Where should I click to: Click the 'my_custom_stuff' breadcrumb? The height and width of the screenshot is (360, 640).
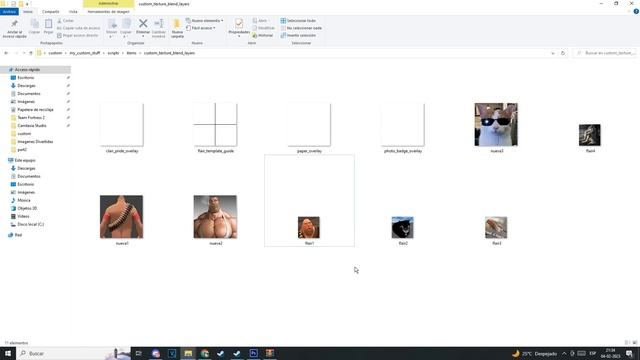pyautogui.click(x=84, y=53)
